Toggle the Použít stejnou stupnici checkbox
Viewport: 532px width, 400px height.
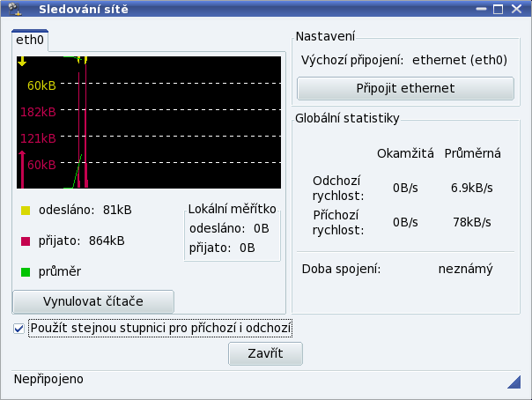(18, 329)
